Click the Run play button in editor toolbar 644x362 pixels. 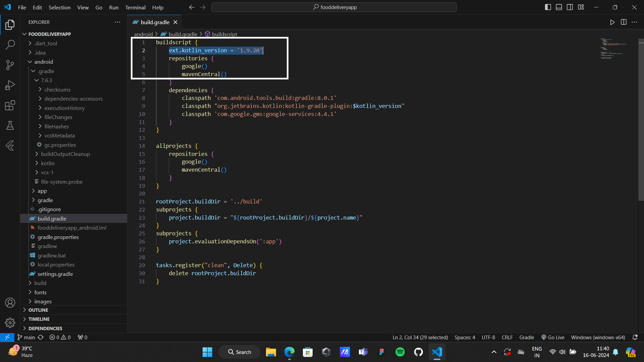click(x=612, y=22)
